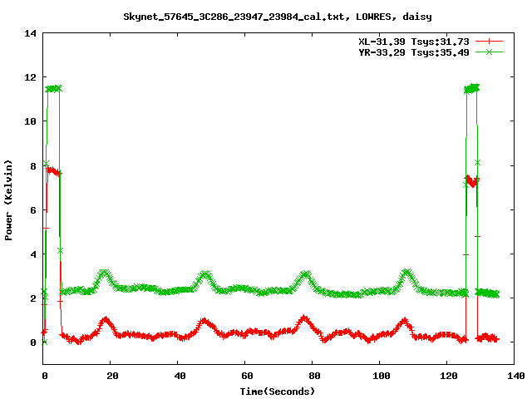
Task: Click the green calibration plateau near 127 seconds
Action: pos(471,89)
